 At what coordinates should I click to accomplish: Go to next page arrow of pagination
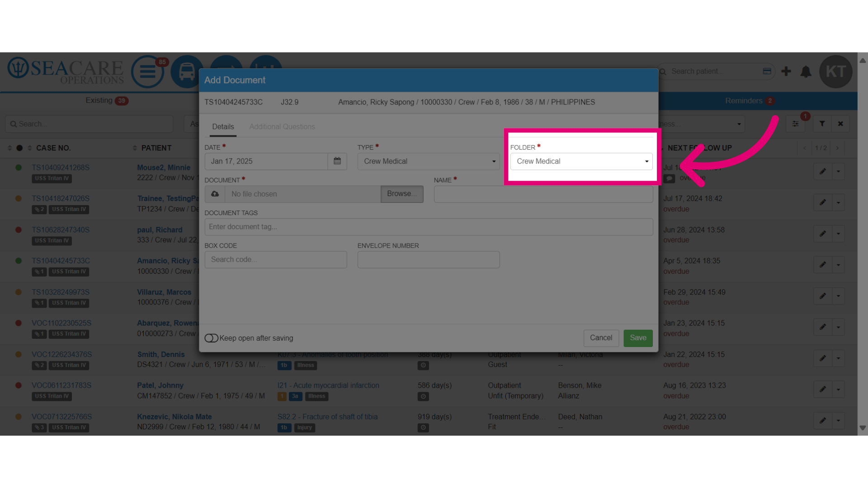pos(837,148)
